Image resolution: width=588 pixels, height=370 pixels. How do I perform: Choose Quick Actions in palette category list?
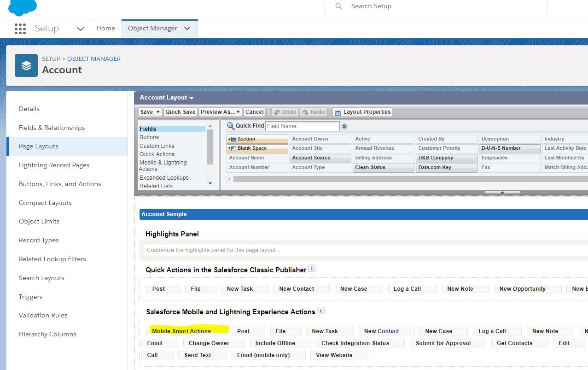point(157,154)
